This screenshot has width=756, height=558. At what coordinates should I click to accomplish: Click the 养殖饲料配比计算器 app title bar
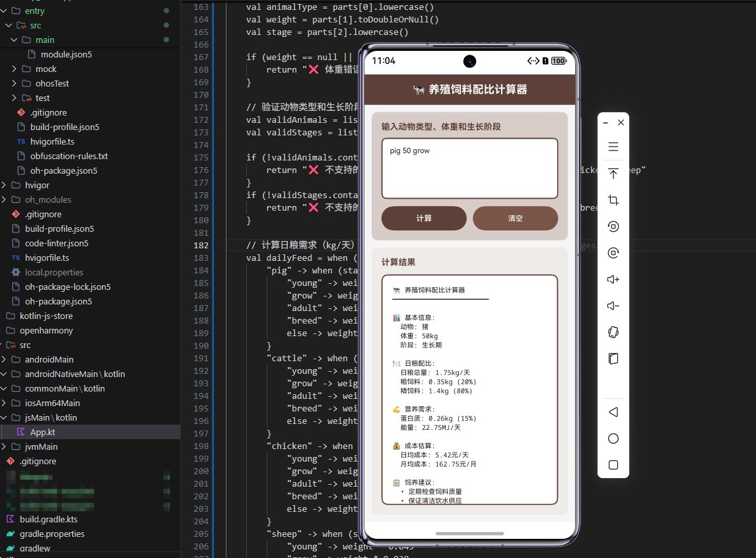point(469,90)
